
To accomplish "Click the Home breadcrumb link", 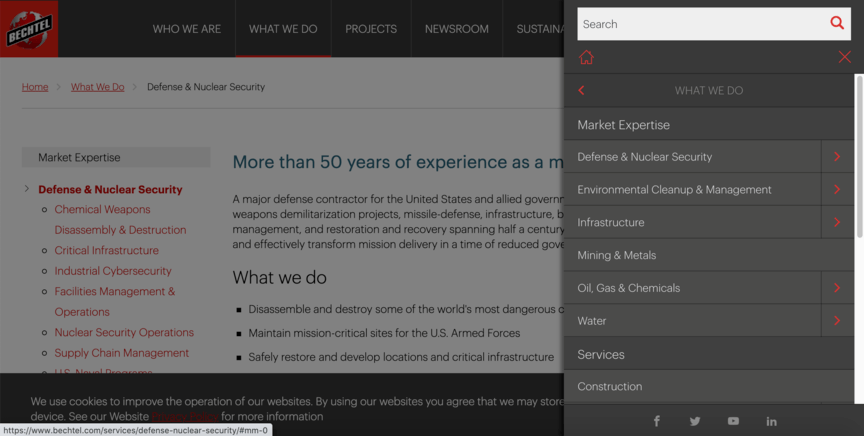I will (x=35, y=87).
